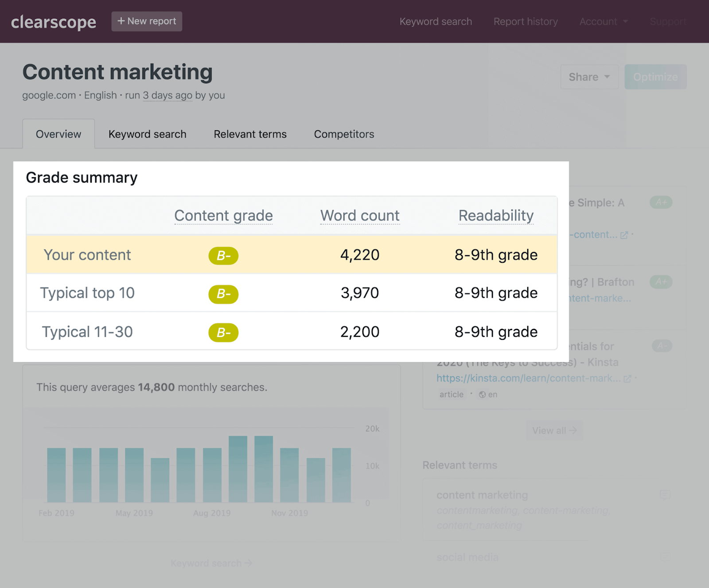Click the B- badge in Typical 11-30 row
This screenshot has height=588, width=709.
[223, 333]
